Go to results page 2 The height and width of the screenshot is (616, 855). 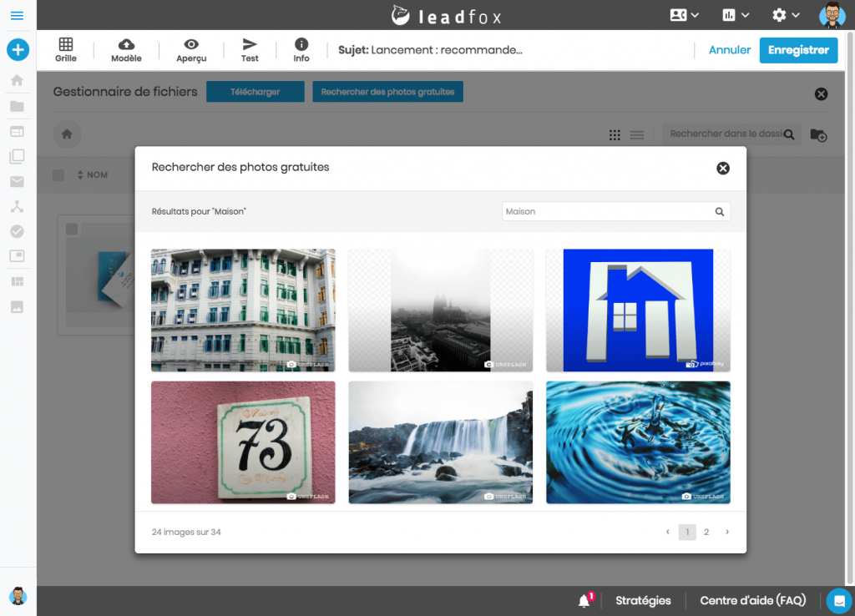706,532
